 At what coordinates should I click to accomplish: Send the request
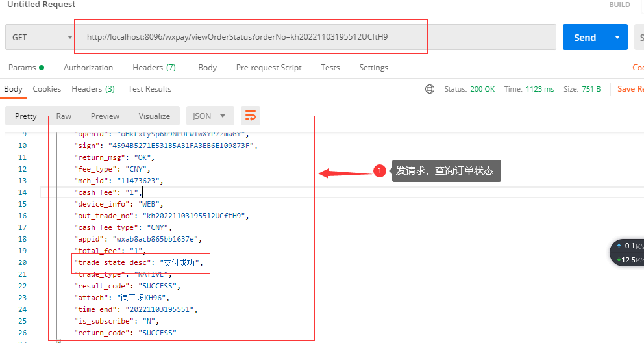tap(585, 38)
